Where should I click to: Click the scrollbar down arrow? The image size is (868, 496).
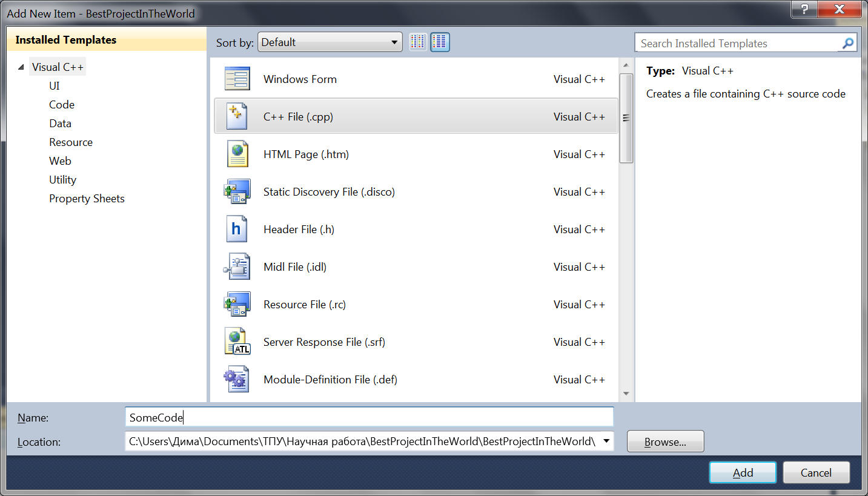click(626, 394)
